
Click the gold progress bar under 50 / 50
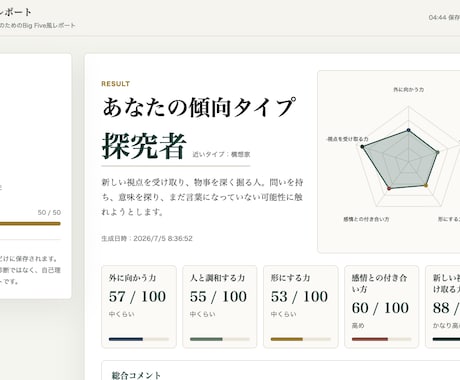(30, 224)
